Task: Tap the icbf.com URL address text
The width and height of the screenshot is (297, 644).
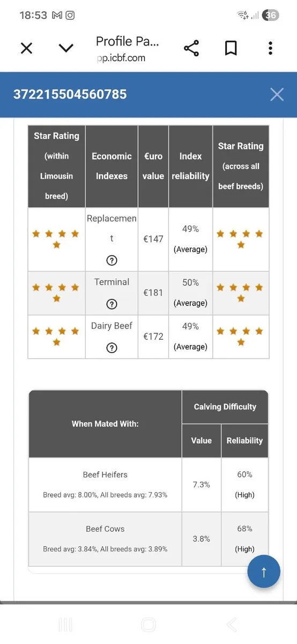Action: coord(121,58)
